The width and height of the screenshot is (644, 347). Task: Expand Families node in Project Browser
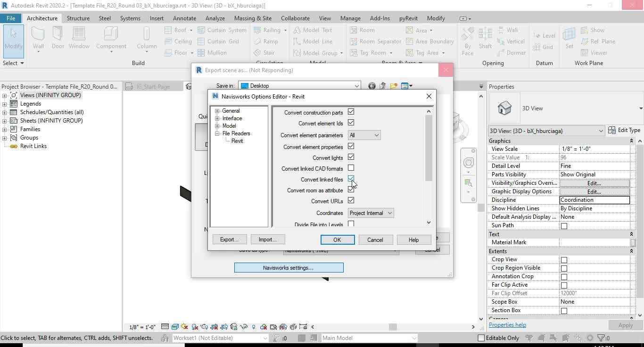pyautogui.click(x=5, y=129)
